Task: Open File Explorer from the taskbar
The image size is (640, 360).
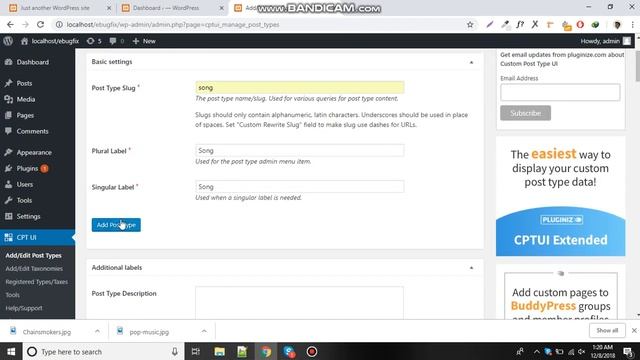Action: click(220, 351)
